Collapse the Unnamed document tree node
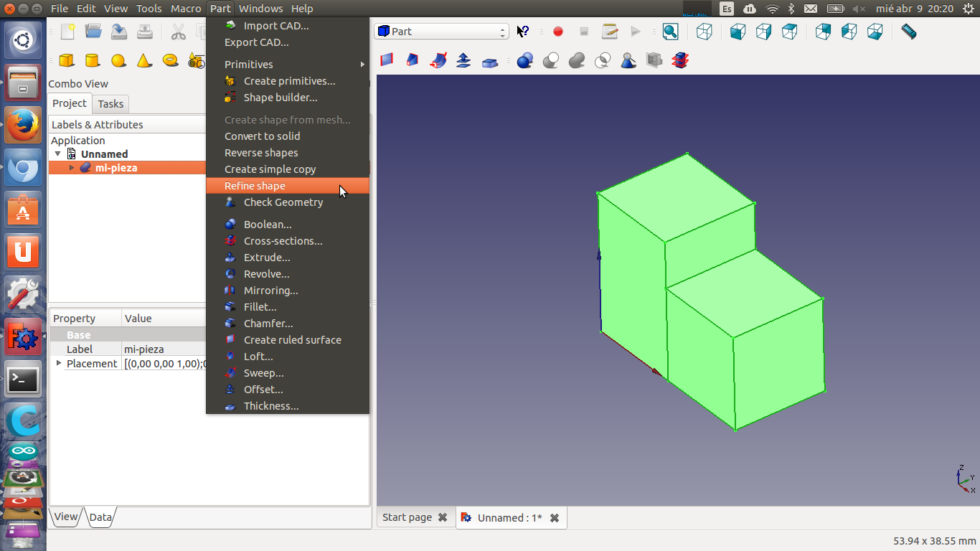The width and height of the screenshot is (980, 551). [58, 154]
